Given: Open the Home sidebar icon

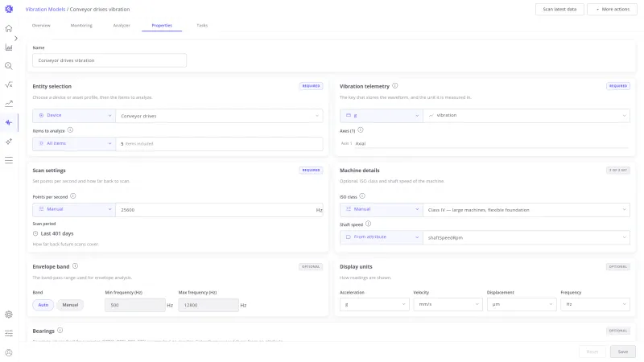Looking at the screenshot, I should (9, 28).
